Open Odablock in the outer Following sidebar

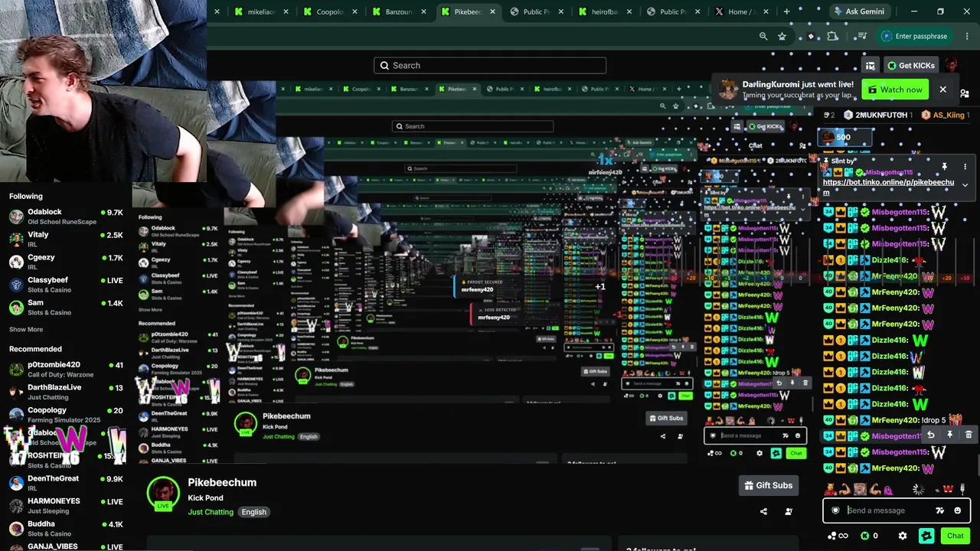click(x=66, y=217)
